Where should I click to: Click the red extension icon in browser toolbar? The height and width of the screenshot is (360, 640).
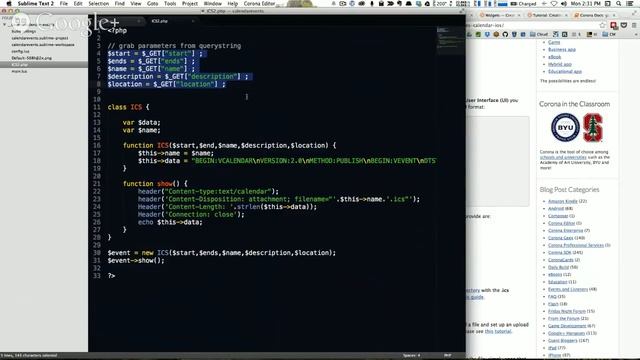(613, 25)
